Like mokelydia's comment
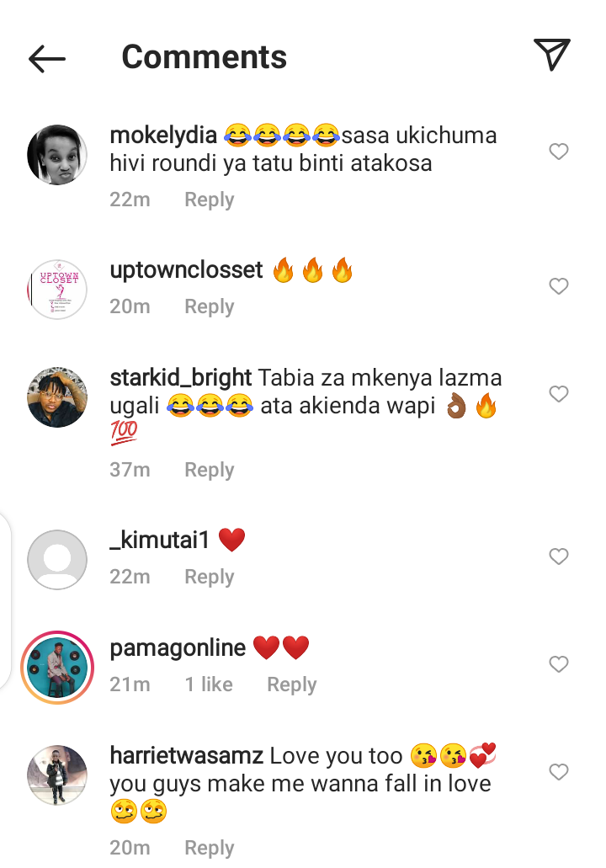This screenshot has width=606, height=868. click(x=558, y=152)
